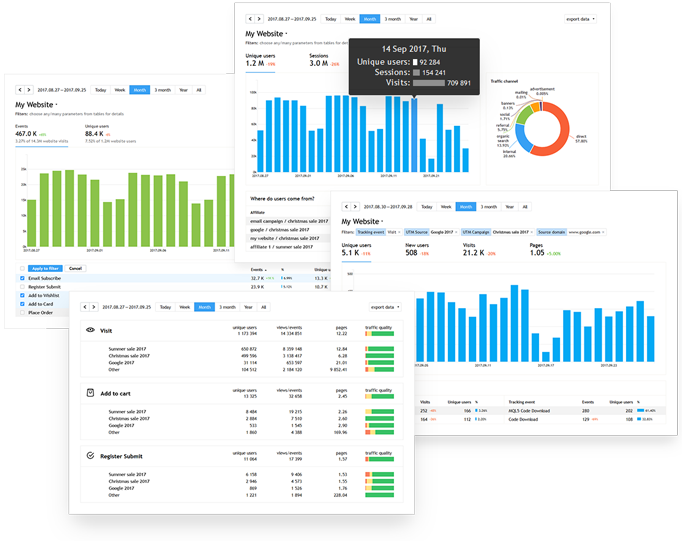Click next period arrow in green chart window

coord(29,90)
